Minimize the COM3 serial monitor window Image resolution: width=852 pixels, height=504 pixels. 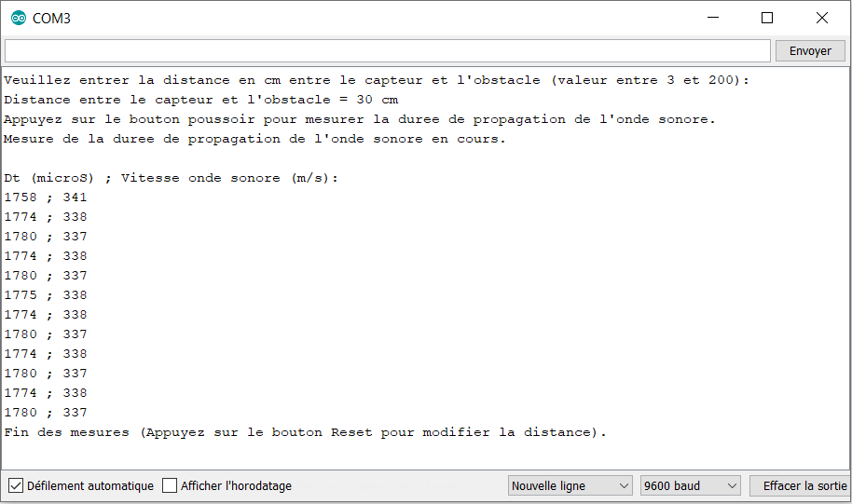click(712, 18)
